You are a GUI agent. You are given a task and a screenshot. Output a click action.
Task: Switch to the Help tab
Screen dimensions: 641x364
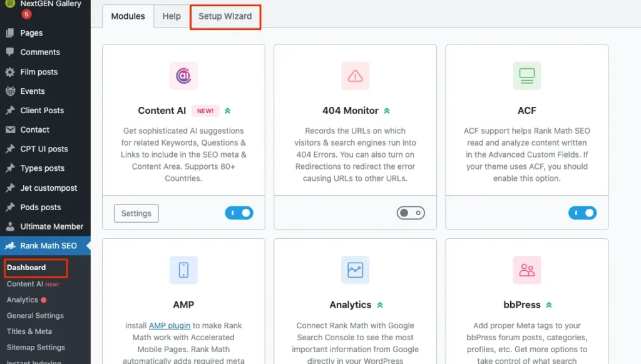click(x=172, y=16)
